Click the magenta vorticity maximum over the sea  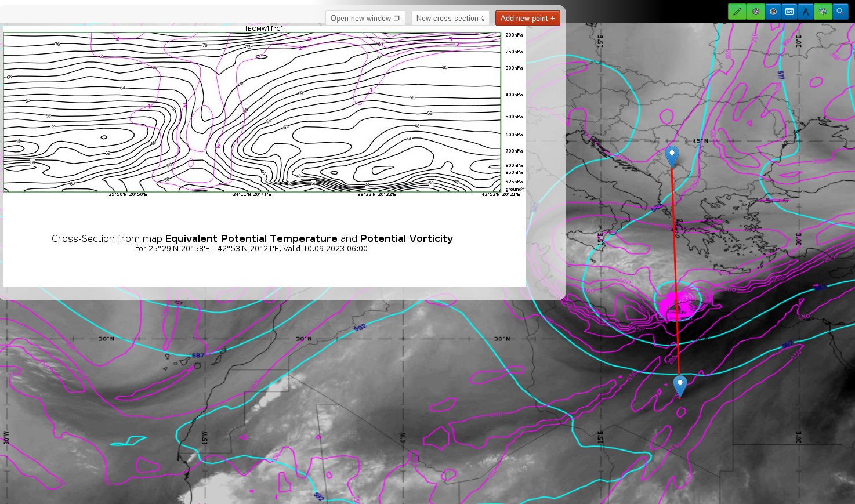point(676,306)
